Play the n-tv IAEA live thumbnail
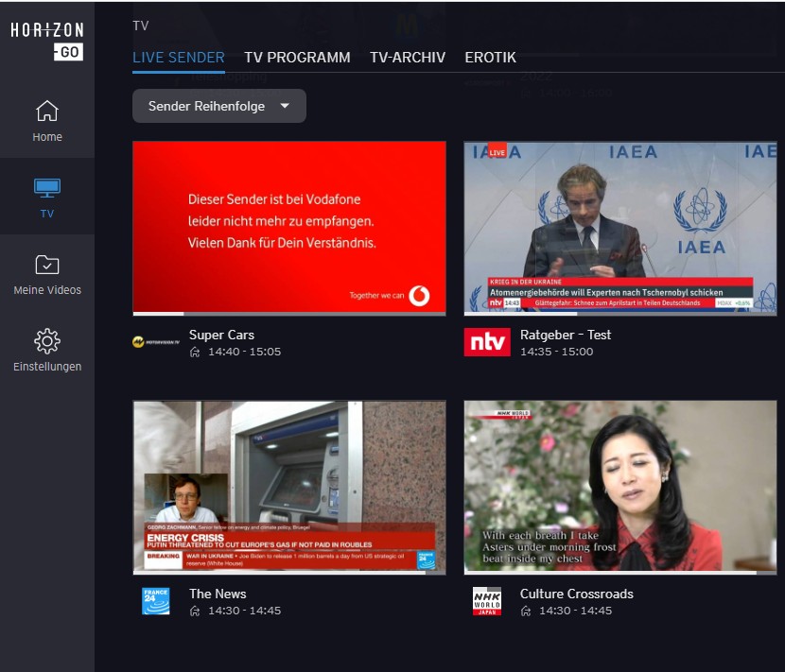Image resolution: width=785 pixels, height=672 pixels. pos(619,227)
